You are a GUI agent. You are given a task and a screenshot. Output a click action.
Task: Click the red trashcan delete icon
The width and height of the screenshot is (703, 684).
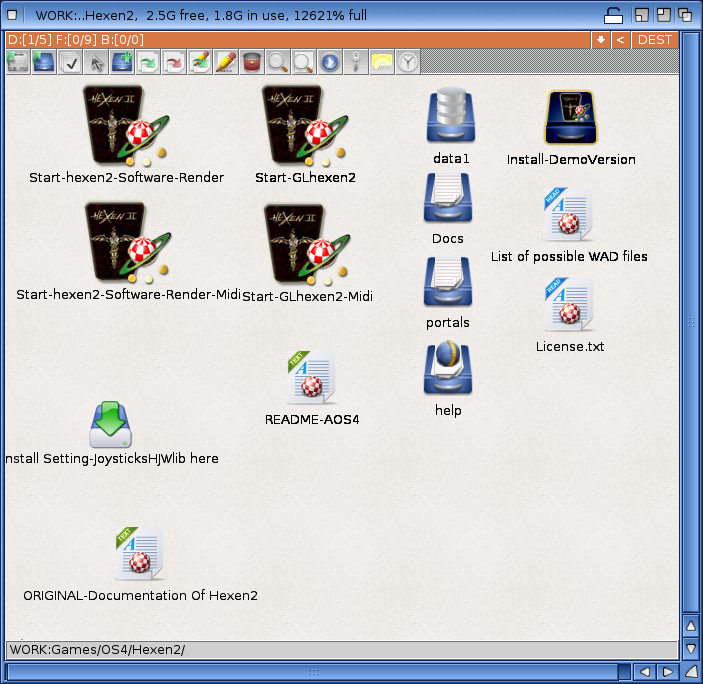coord(252,62)
